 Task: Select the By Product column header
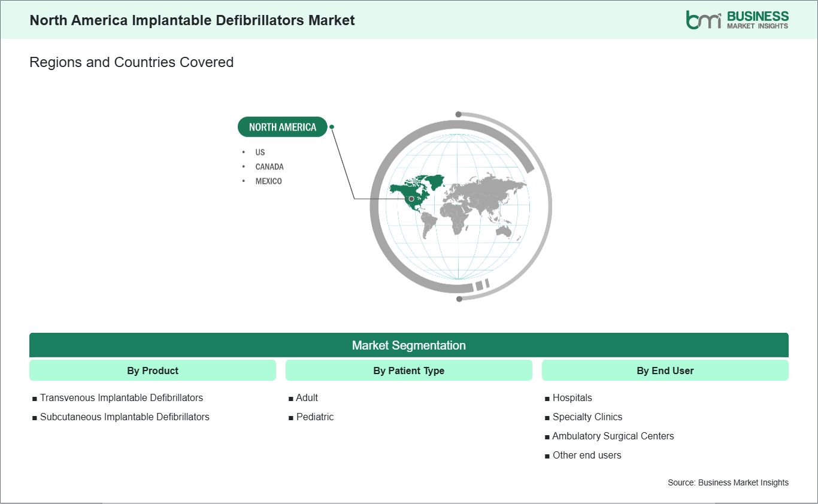[x=153, y=371]
